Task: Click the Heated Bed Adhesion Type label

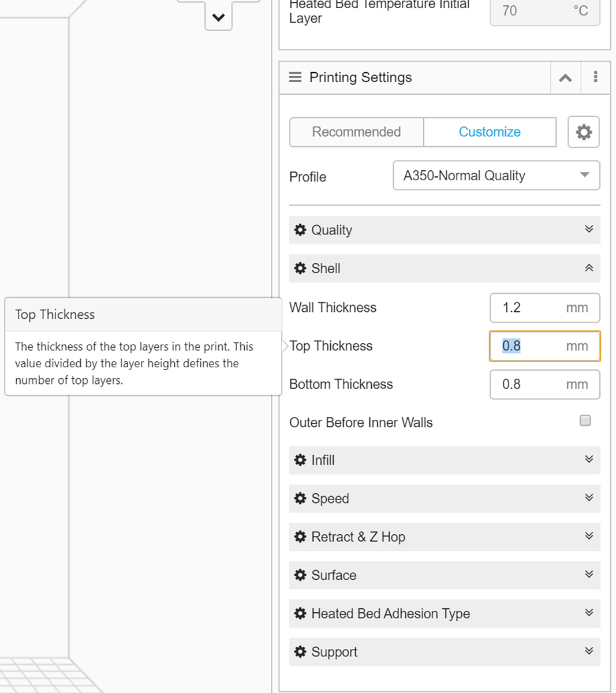Action: click(x=390, y=613)
